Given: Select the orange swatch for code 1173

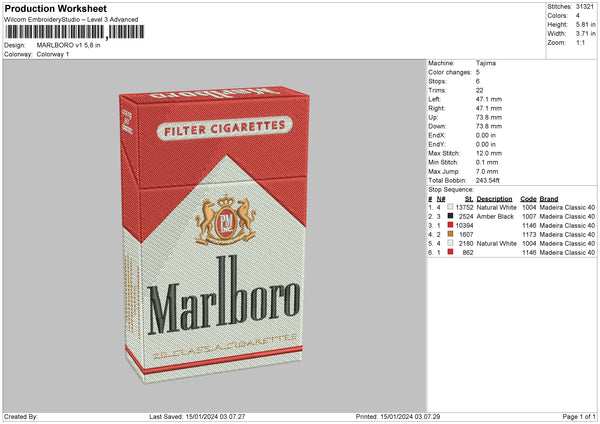Looking at the screenshot, I should point(450,234).
